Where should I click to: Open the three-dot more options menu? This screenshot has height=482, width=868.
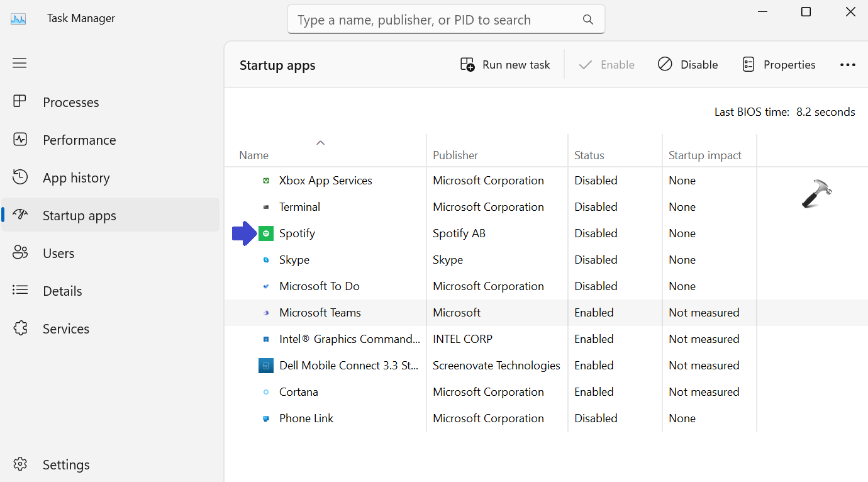pyautogui.click(x=847, y=65)
